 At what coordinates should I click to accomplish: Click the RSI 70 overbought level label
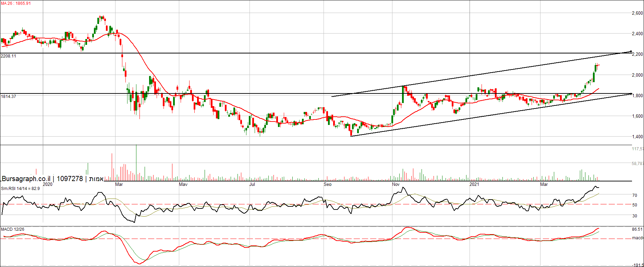tap(635, 195)
